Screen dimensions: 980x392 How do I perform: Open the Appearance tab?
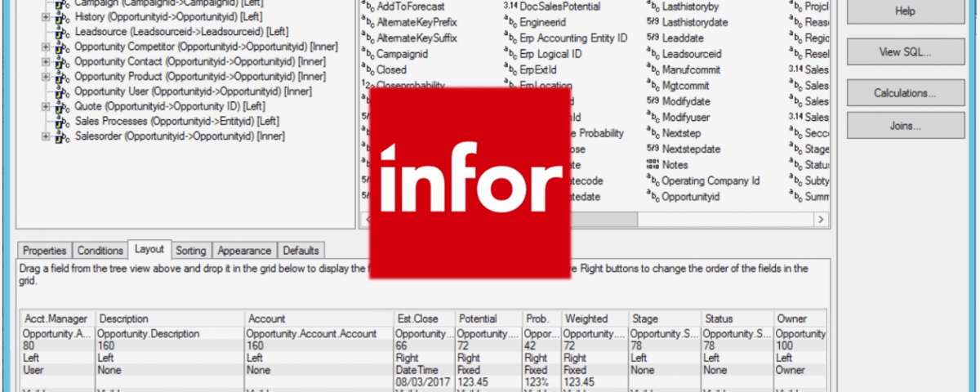[x=244, y=251]
